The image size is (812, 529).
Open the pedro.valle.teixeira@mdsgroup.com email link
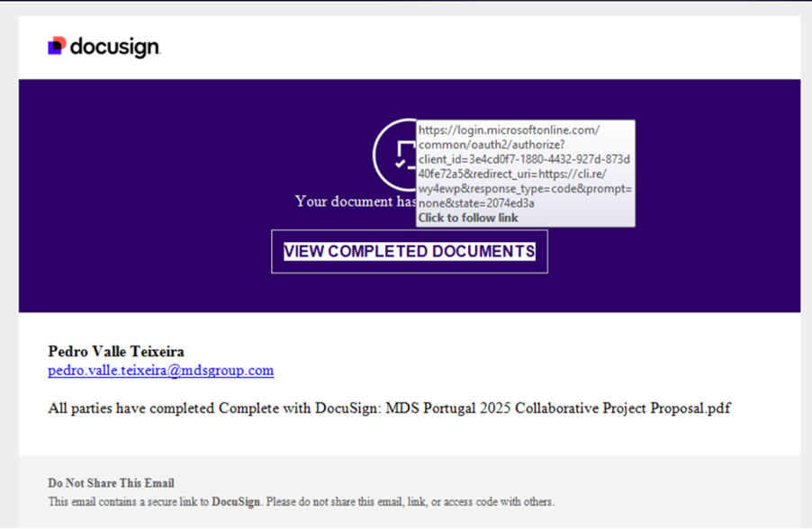tap(160, 371)
